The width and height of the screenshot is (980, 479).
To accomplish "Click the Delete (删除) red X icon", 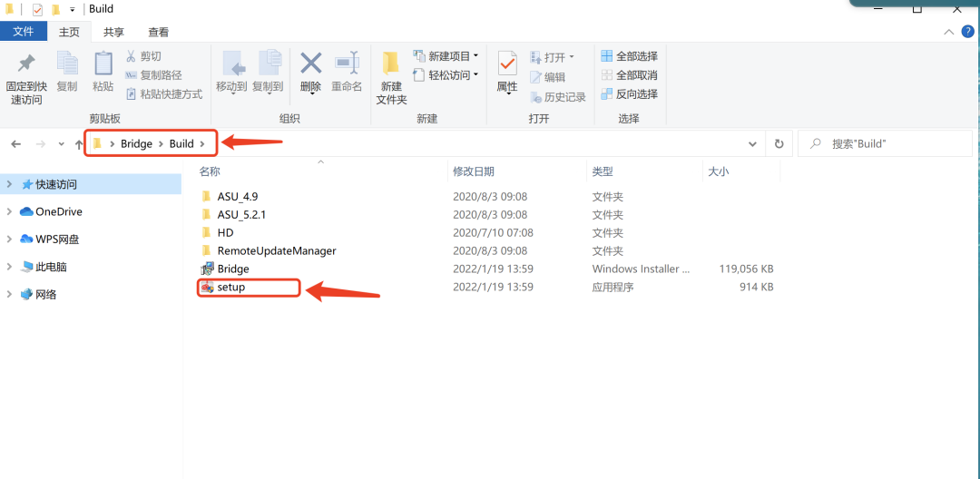I will (x=310, y=65).
